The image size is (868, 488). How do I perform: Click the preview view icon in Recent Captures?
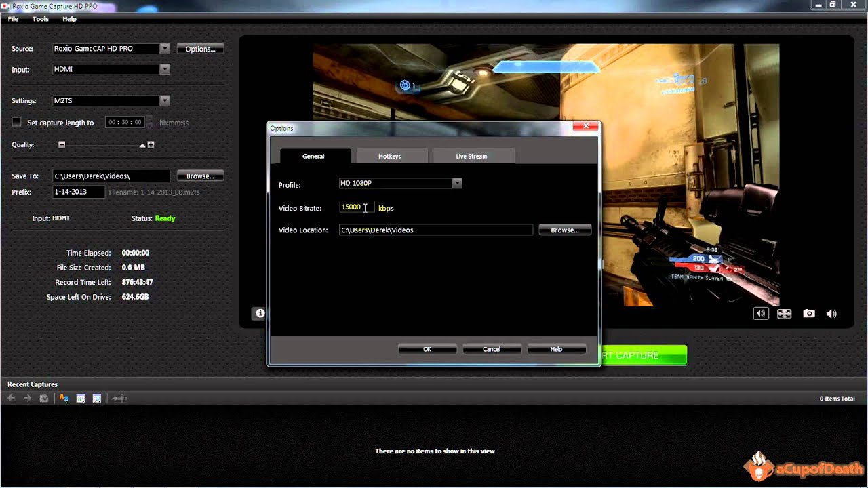(97, 398)
